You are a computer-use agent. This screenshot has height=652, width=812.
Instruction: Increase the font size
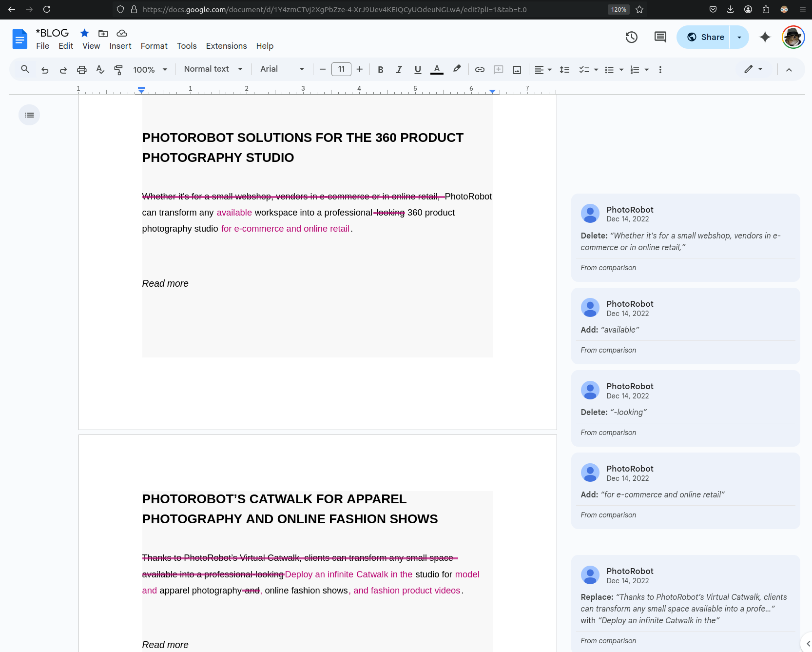(x=360, y=69)
